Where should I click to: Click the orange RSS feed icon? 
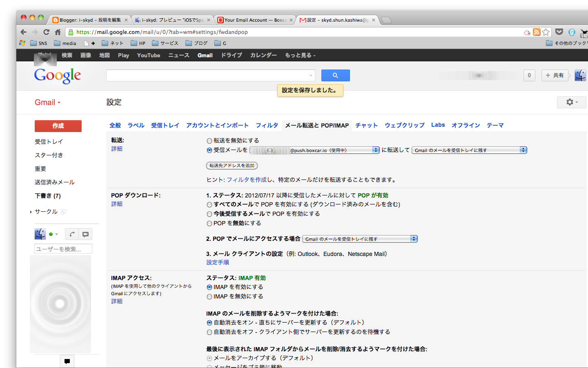pyautogui.click(x=537, y=32)
